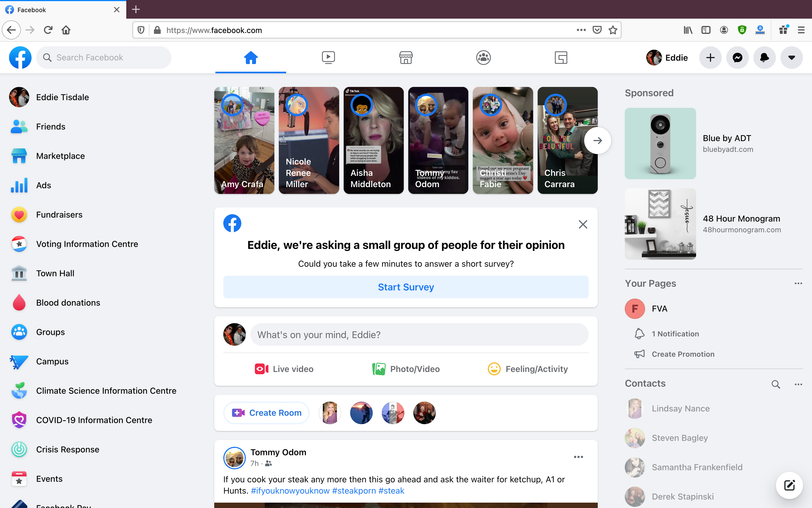Open the #ifyouknowyouknow hashtag
The image size is (812, 508).
(290, 491)
